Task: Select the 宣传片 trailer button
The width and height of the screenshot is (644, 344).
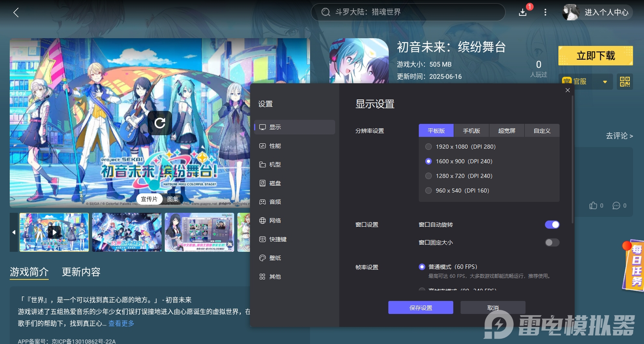Action: coord(149,199)
